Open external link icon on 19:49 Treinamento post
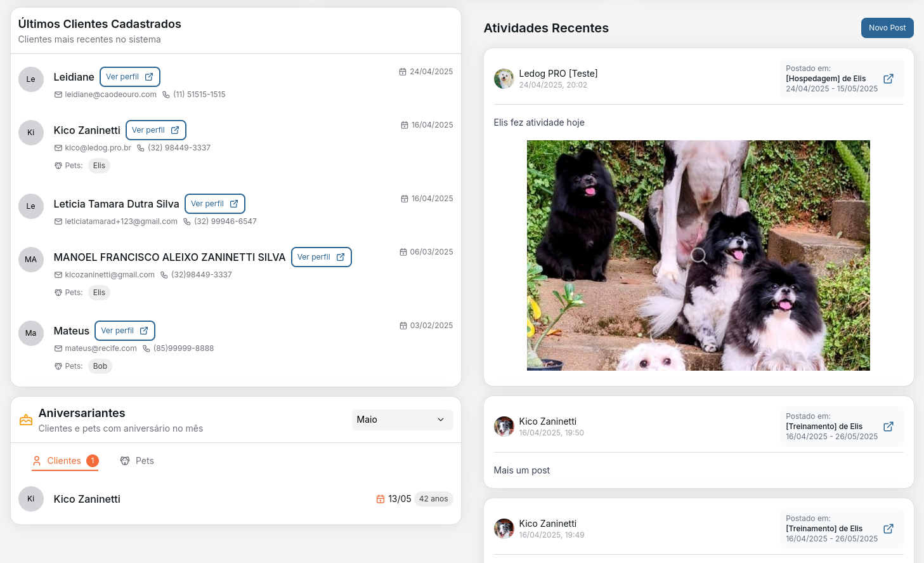The width and height of the screenshot is (924, 563). 888,529
